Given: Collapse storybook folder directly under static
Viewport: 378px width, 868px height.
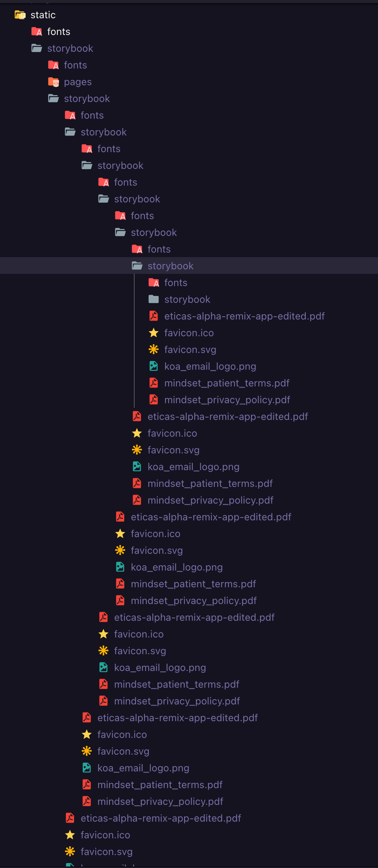Looking at the screenshot, I should pos(37,48).
